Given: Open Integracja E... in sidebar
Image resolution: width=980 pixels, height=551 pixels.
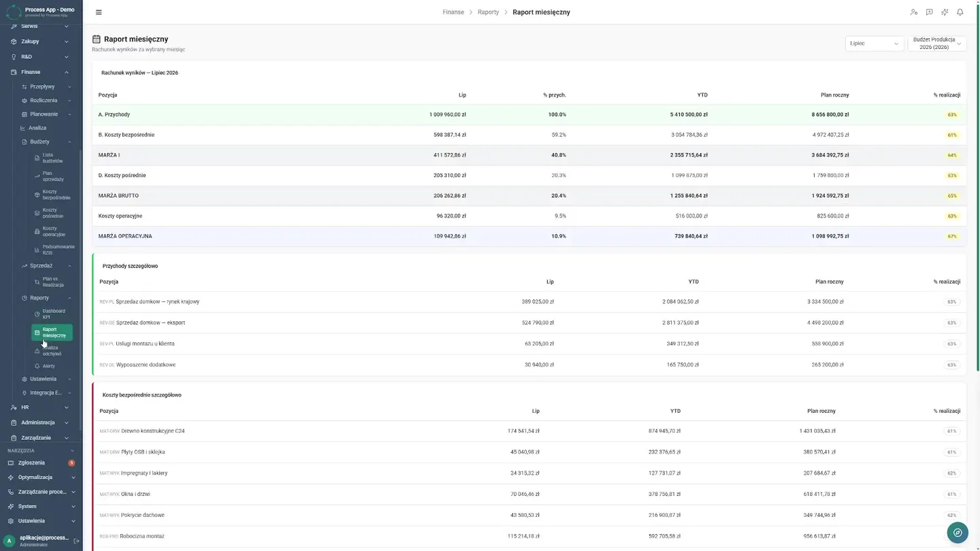Looking at the screenshot, I should click(46, 393).
